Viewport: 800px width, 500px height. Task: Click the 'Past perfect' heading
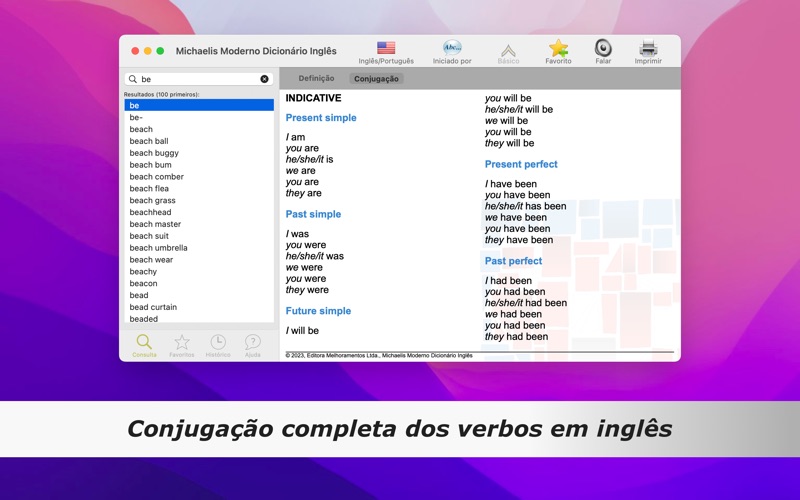tap(513, 261)
